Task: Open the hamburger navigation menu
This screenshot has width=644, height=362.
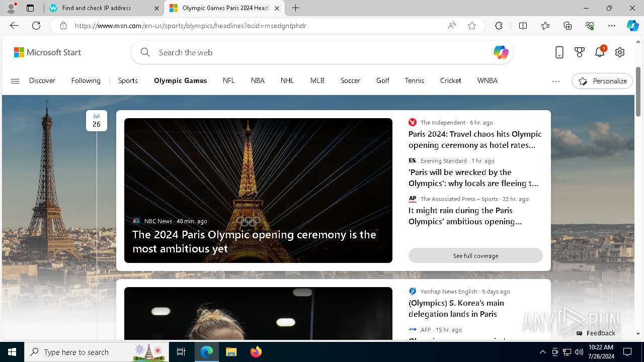Action: click(15, 81)
